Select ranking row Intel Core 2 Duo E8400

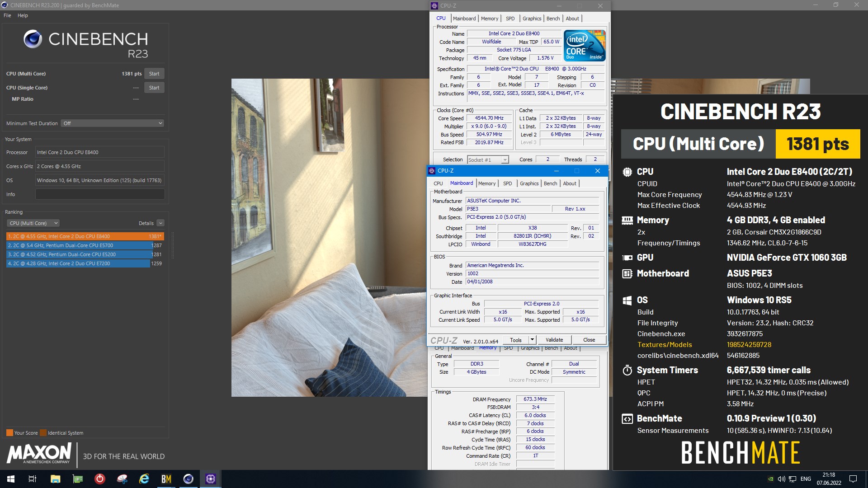tap(85, 236)
